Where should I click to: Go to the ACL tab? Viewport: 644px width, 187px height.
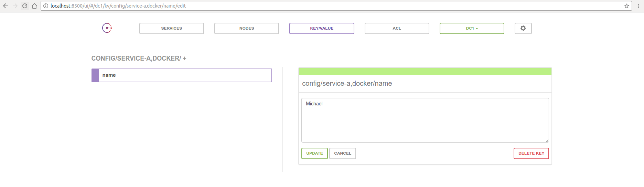tap(397, 28)
